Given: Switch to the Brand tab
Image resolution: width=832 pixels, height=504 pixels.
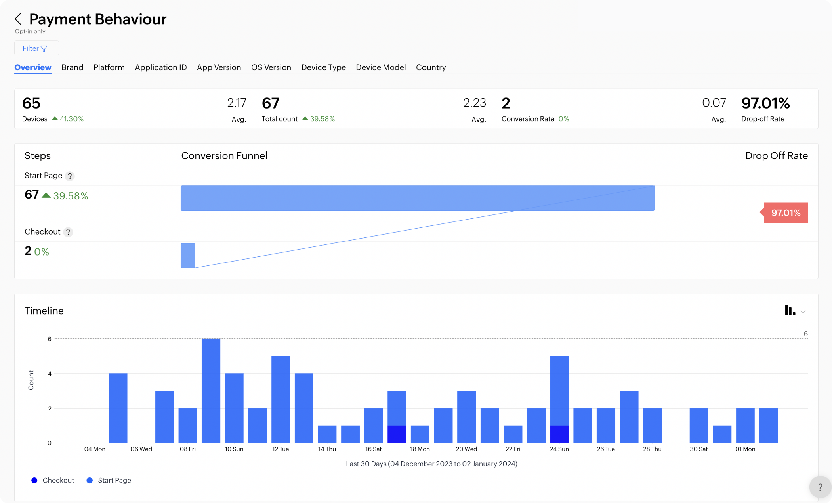Looking at the screenshot, I should click(x=72, y=67).
